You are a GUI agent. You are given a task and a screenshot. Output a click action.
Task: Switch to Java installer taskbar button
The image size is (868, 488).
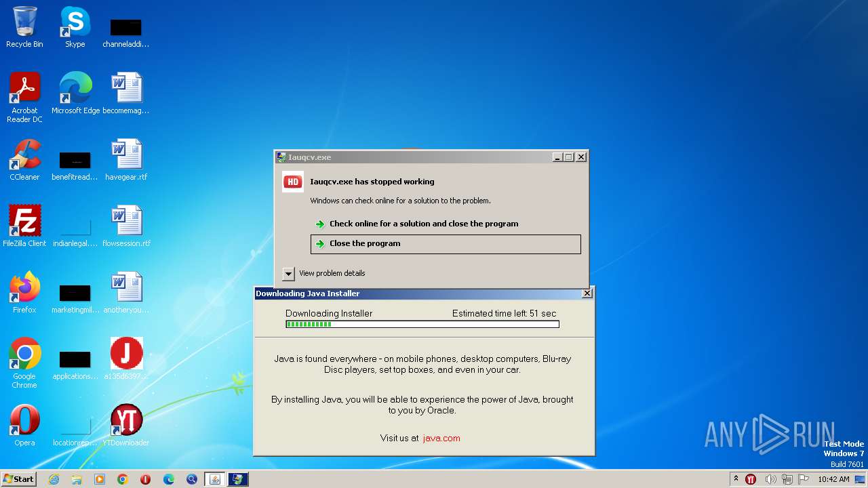(x=215, y=479)
